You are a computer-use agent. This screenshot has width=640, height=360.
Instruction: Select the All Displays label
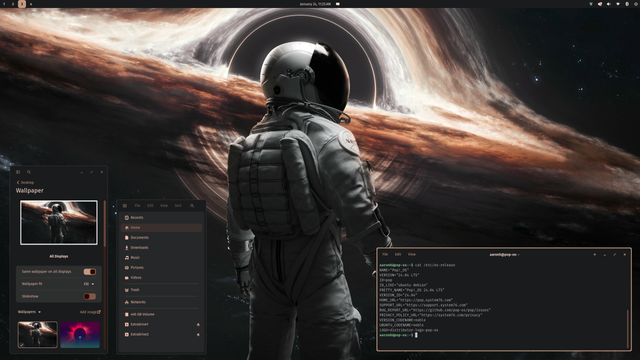(59, 256)
